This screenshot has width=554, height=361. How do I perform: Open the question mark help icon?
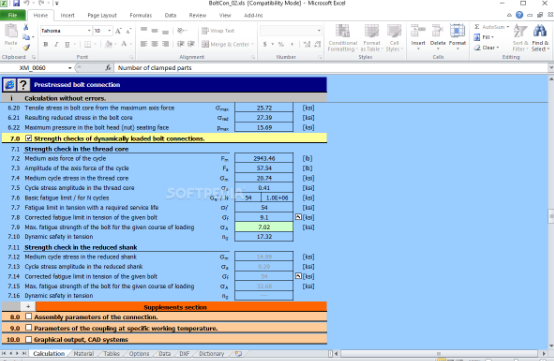point(23,85)
